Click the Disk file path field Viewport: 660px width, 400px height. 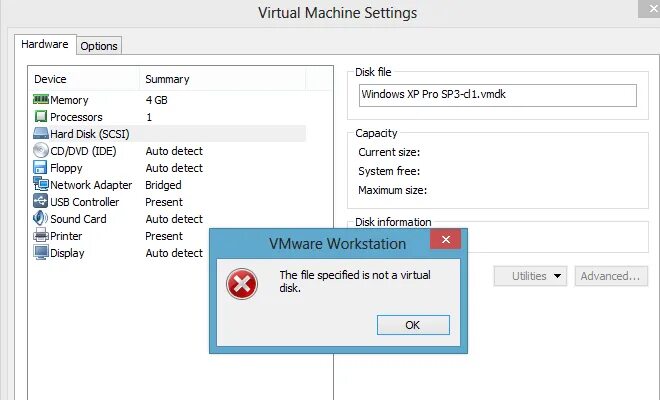497,95
